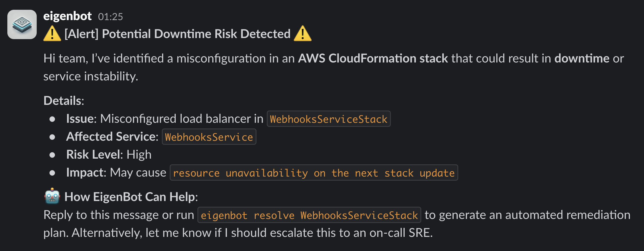Click the bold AWS CloudFormation stack text
This screenshot has width=644, height=251.
373,58
